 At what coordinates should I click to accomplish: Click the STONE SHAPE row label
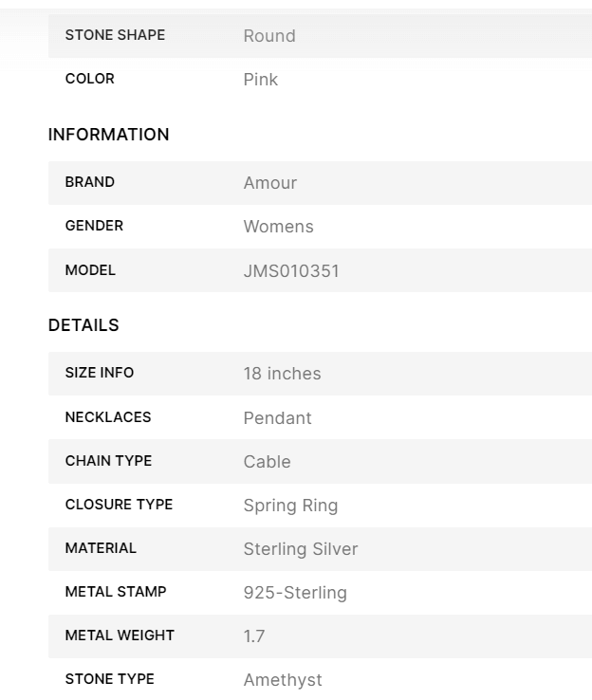pos(115,35)
